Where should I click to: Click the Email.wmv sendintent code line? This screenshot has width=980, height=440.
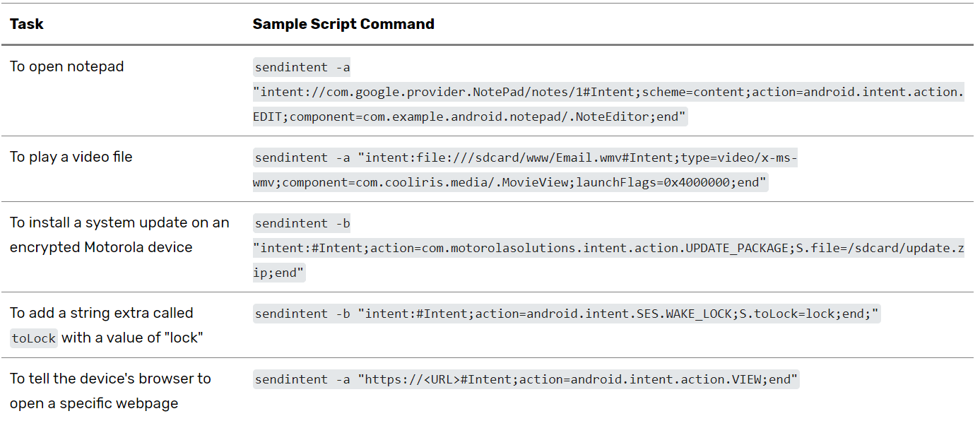tap(526, 158)
